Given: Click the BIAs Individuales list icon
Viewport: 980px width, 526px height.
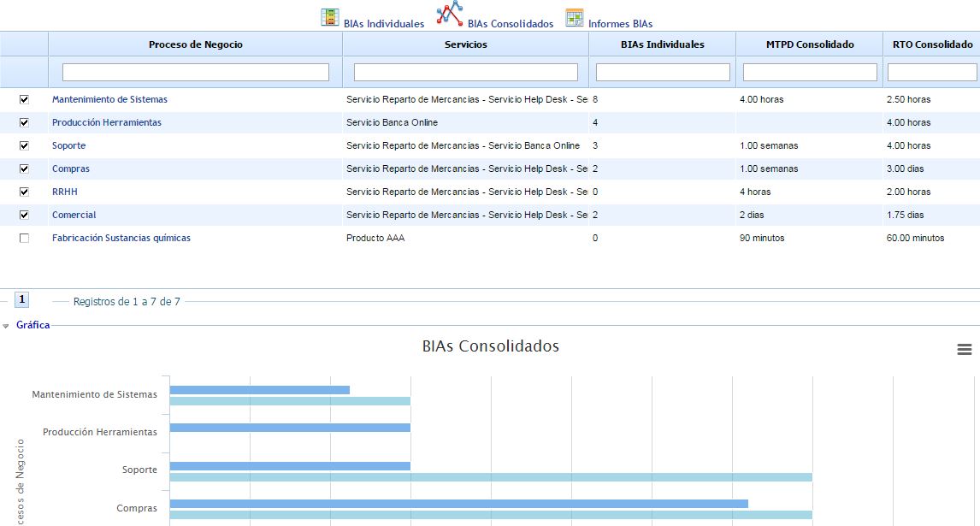Looking at the screenshot, I should point(330,17).
